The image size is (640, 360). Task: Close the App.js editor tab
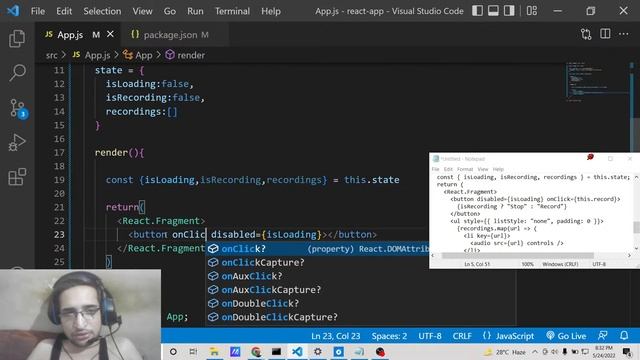(110, 35)
